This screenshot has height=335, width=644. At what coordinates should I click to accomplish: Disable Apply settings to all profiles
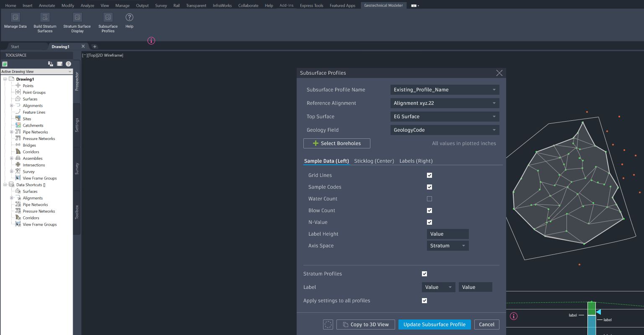[424, 301]
